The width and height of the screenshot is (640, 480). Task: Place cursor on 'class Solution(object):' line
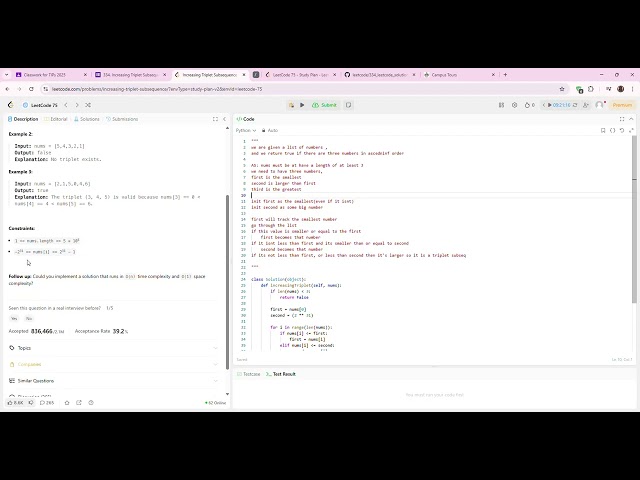[279, 279]
